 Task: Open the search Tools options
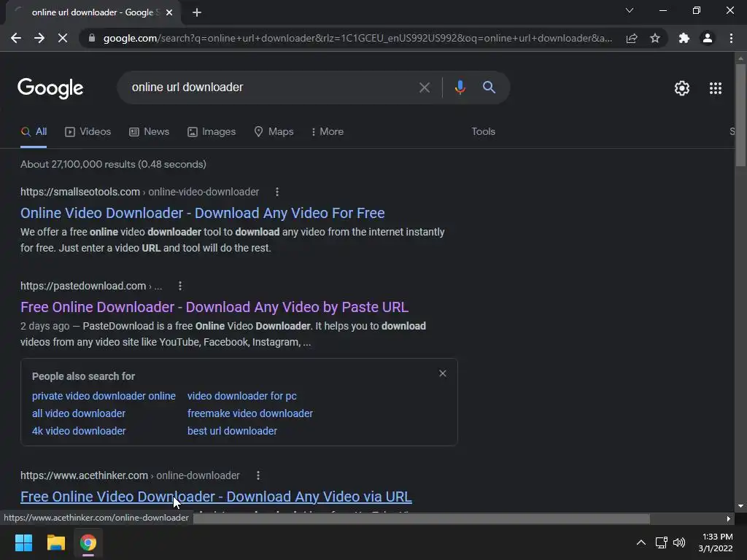pyautogui.click(x=483, y=131)
